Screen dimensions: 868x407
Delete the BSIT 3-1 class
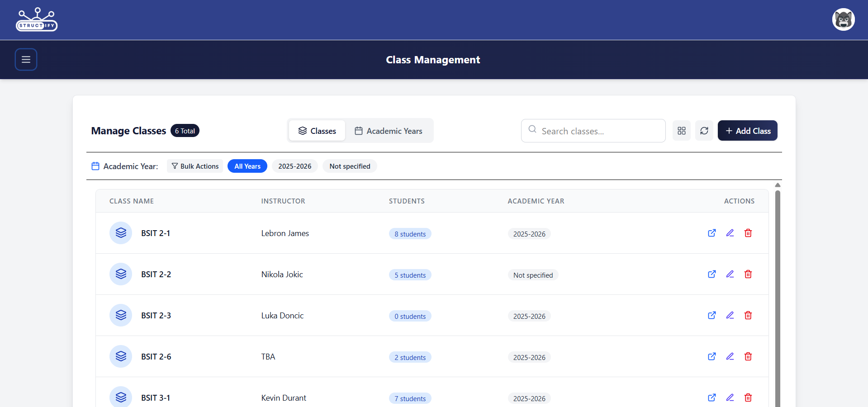tap(748, 398)
